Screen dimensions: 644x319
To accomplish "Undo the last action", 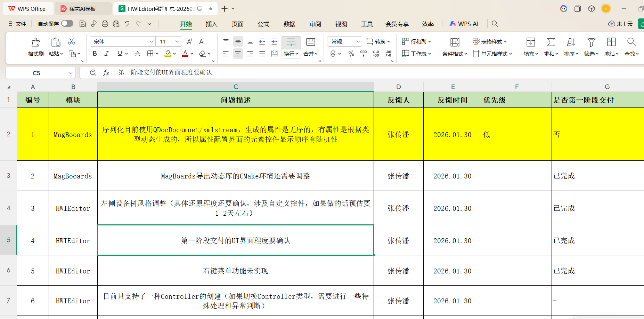I will (x=127, y=24).
